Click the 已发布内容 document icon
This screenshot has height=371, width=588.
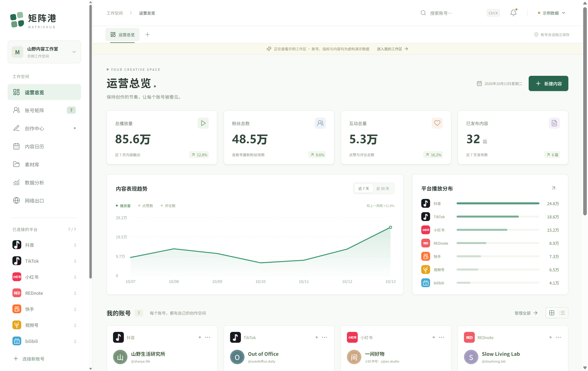pos(554,123)
